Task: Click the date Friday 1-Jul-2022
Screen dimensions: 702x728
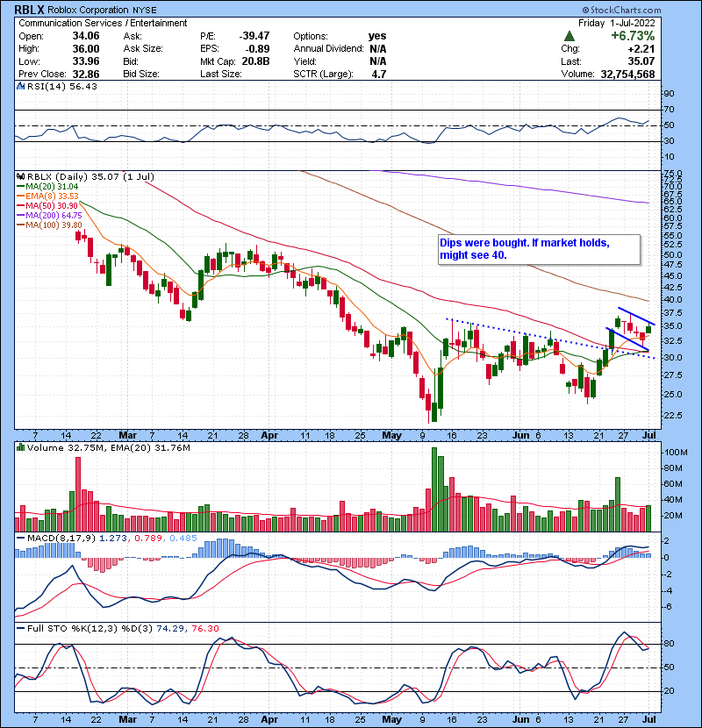Action: [617, 23]
